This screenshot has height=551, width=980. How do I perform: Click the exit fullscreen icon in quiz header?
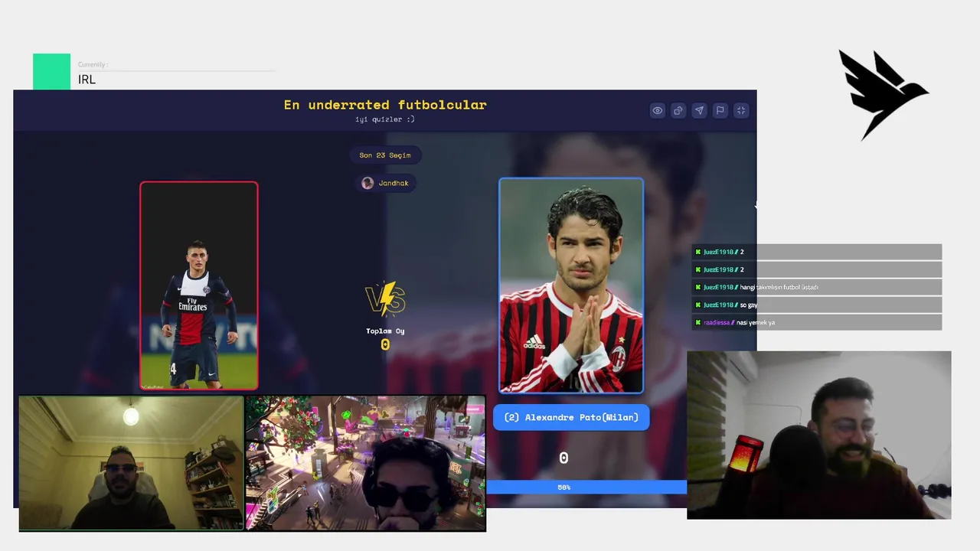tap(741, 111)
